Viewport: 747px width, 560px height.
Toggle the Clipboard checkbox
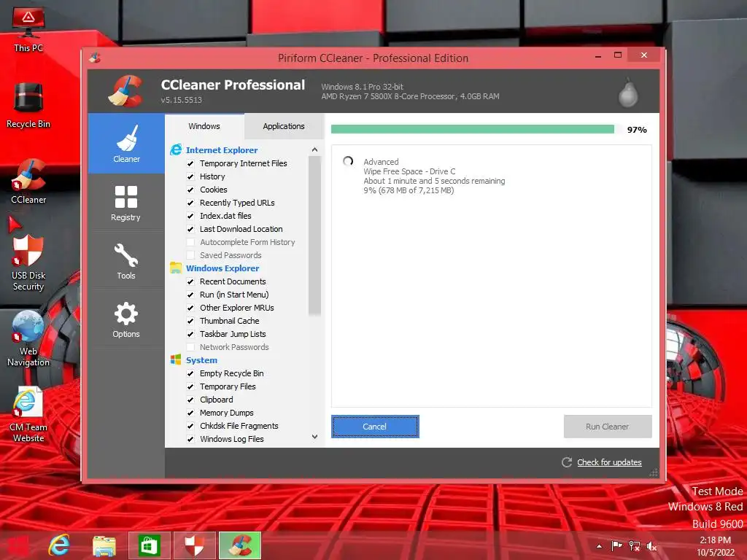coord(190,400)
